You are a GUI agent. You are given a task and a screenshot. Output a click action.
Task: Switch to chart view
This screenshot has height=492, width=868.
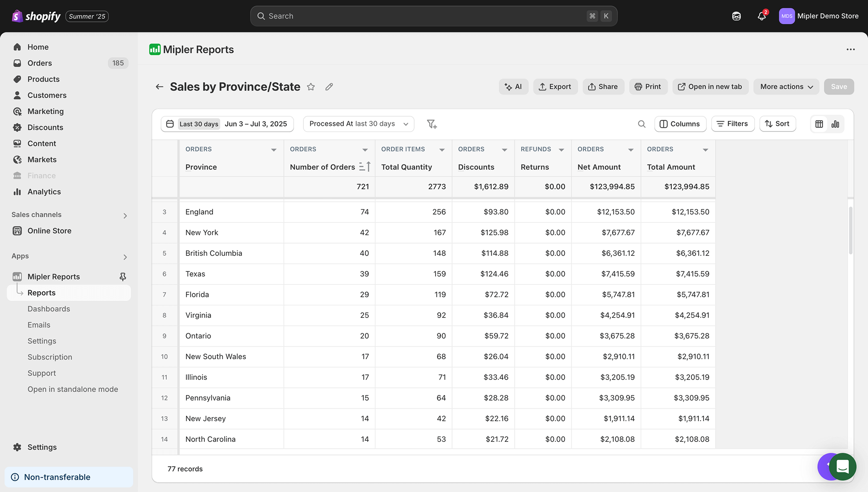pyautogui.click(x=836, y=124)
